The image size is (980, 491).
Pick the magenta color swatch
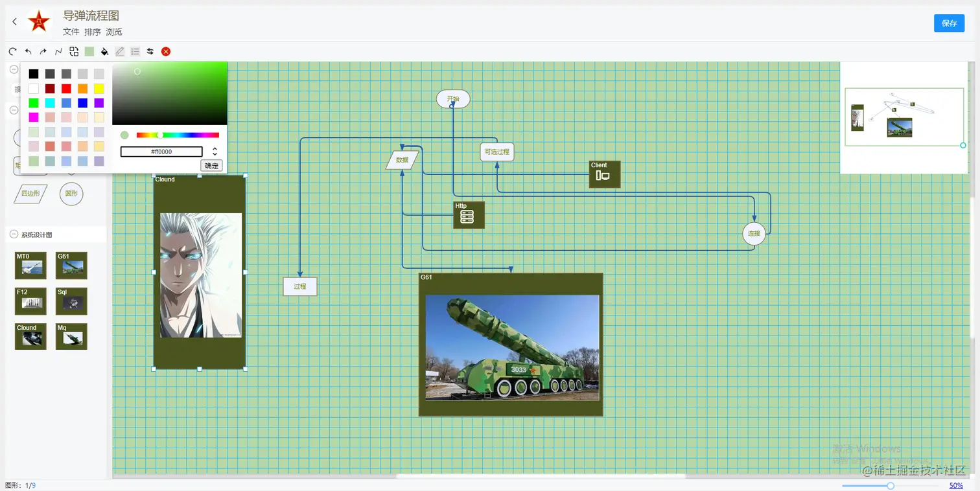34,117
